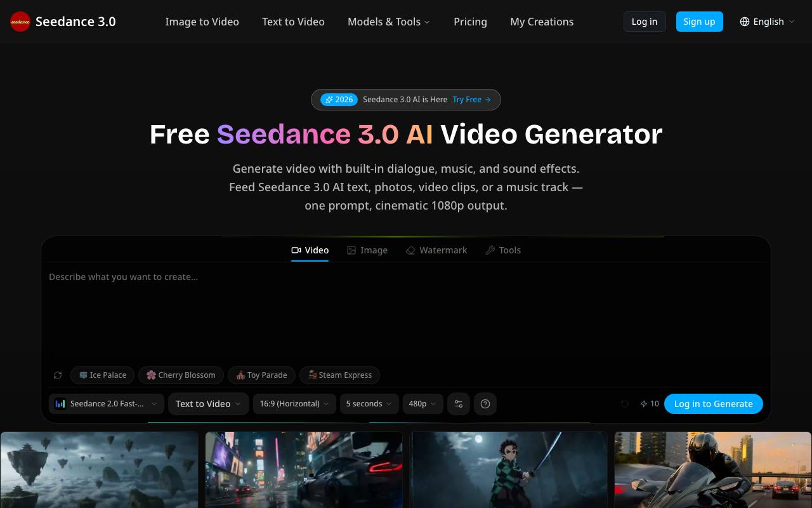
Task: Select the Ice Palace prompt chip
Action: pyautogui.click(x=103, y=375)
